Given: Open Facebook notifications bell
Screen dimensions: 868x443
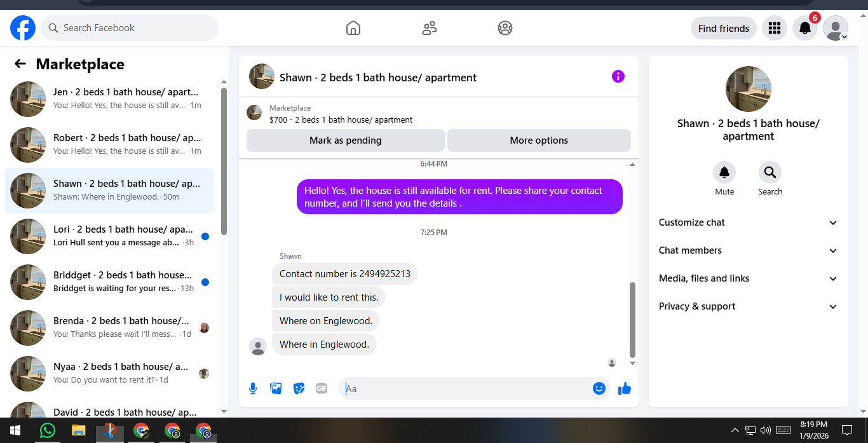Looking at the screenshot, I should tap(805, 28).
